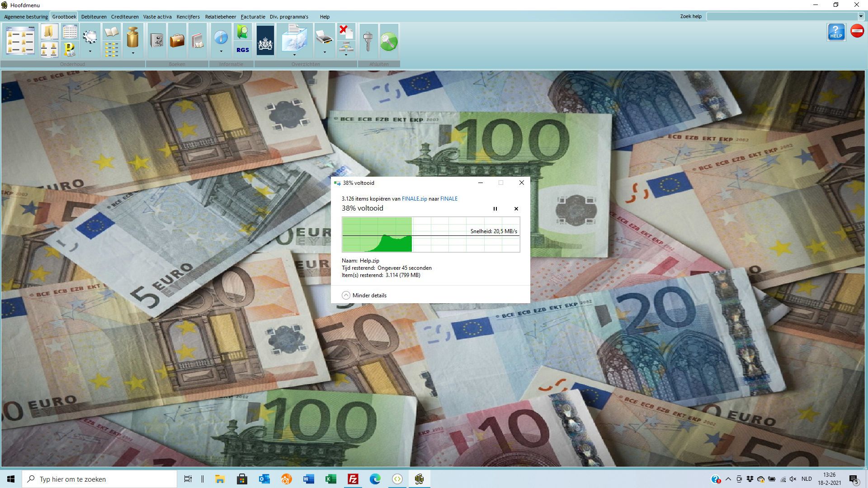Click the RGS button
The image size is (868, 488).
click(243, 50)
